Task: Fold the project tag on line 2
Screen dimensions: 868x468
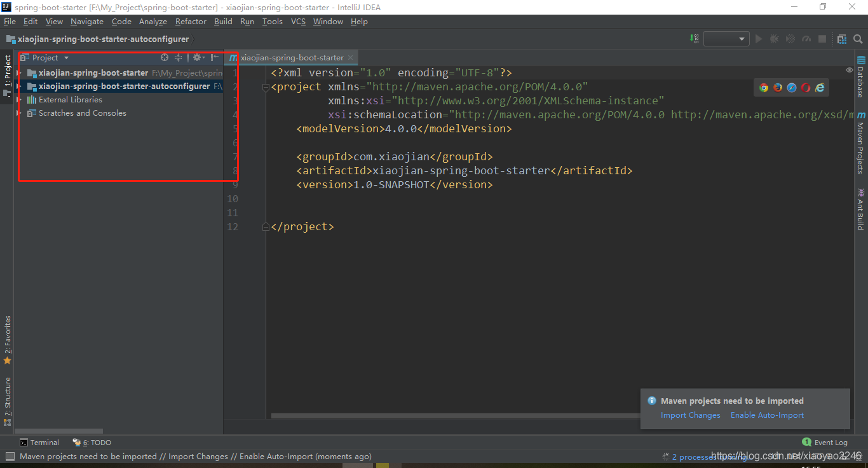Action: click(266, 87)
